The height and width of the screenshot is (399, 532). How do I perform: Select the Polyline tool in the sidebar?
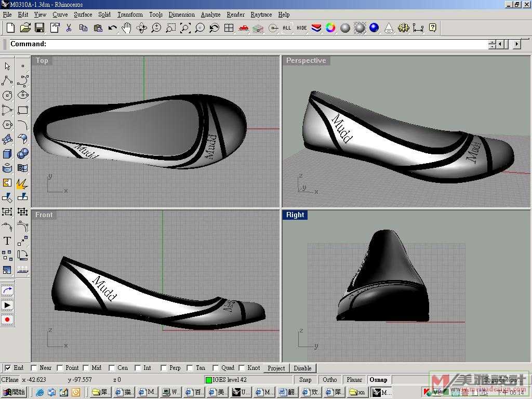coord(7,81)
